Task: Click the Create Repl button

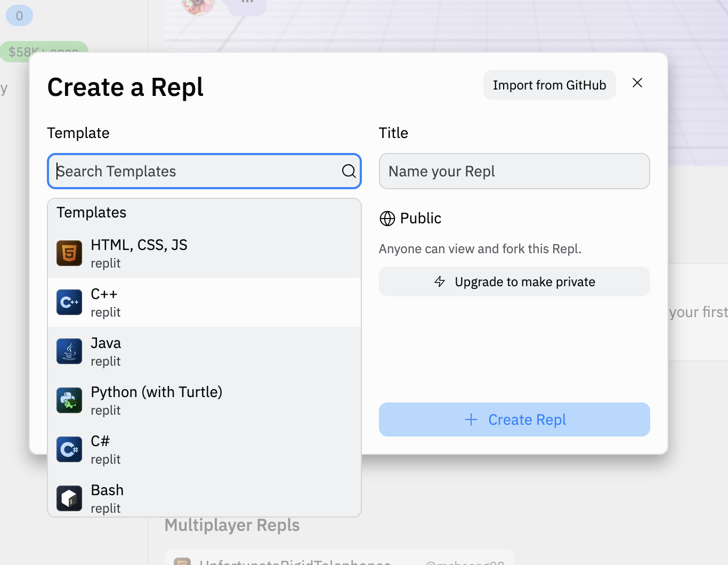Action: (x=514, y=419)
